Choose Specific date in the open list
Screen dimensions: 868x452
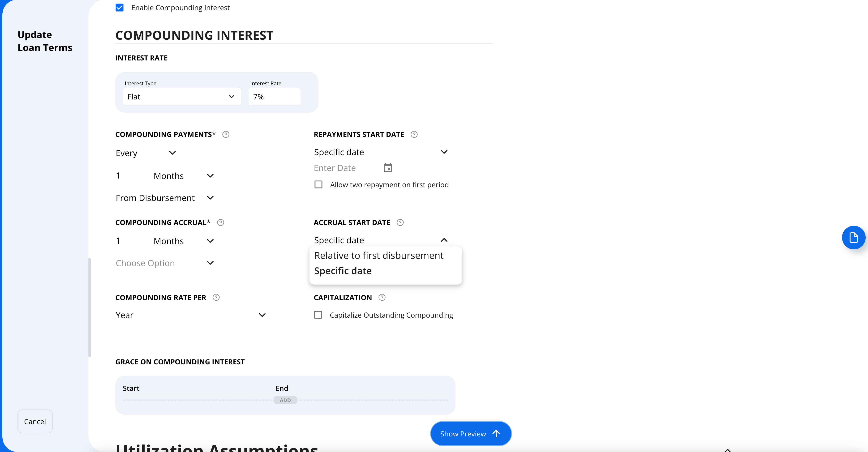(343, 271)
